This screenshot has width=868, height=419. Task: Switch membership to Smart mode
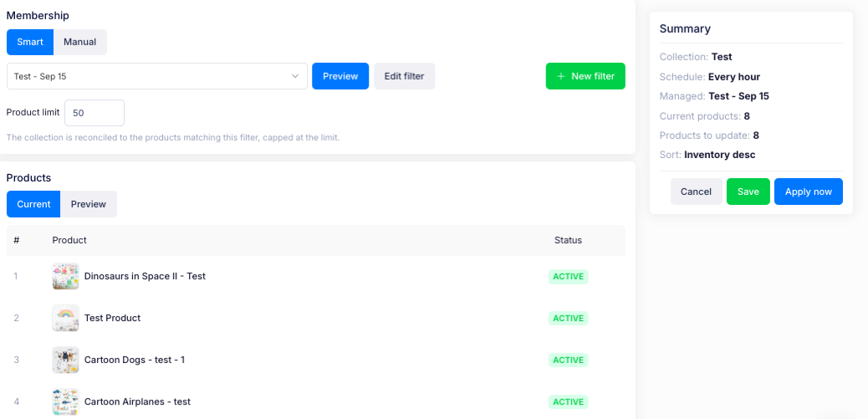[30, 42]
